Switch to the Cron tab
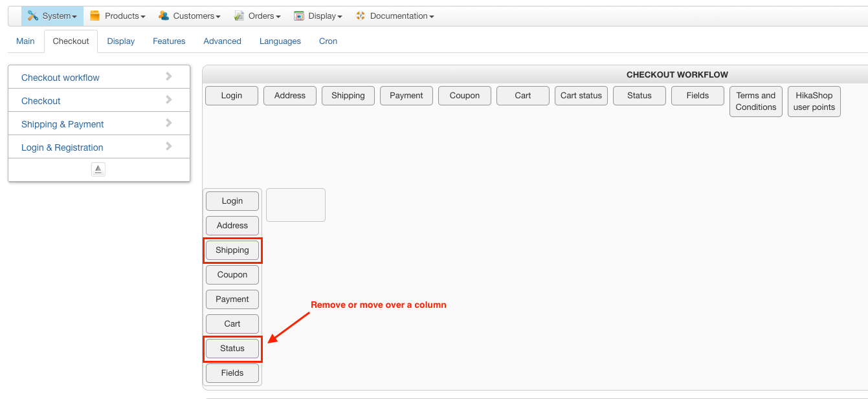Viewport: 868px width, 399px height. click(328, 41)
